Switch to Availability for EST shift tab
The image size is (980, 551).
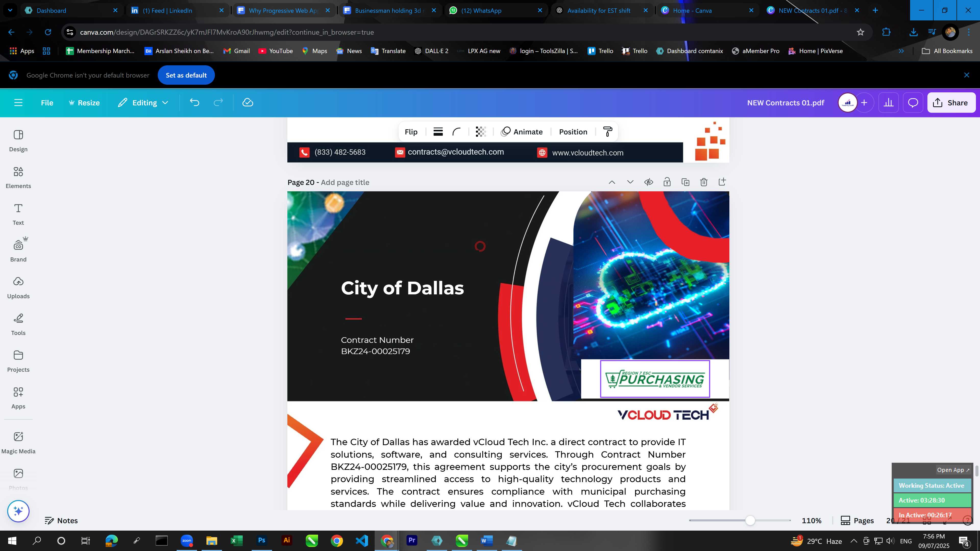(602, 10)
